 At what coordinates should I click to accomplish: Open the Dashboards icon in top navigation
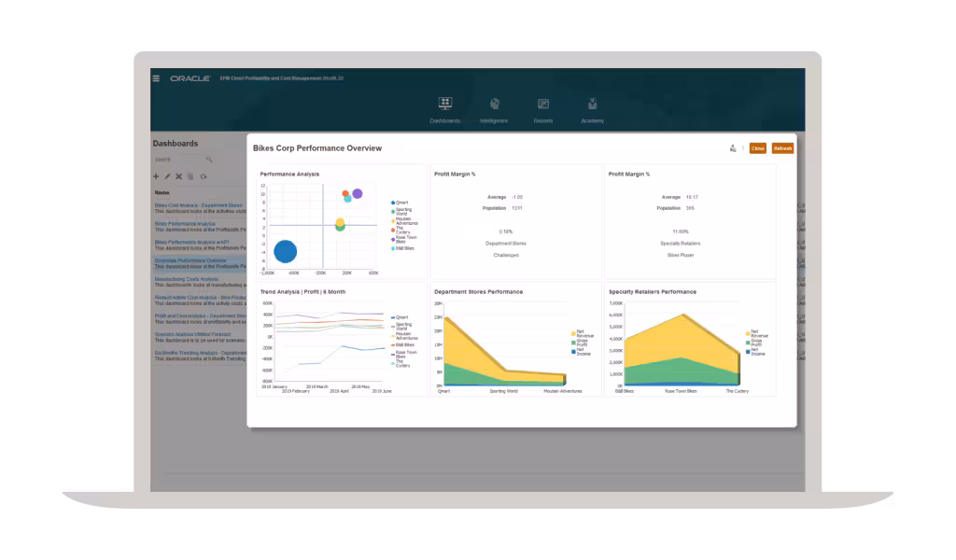coord(445,104)
